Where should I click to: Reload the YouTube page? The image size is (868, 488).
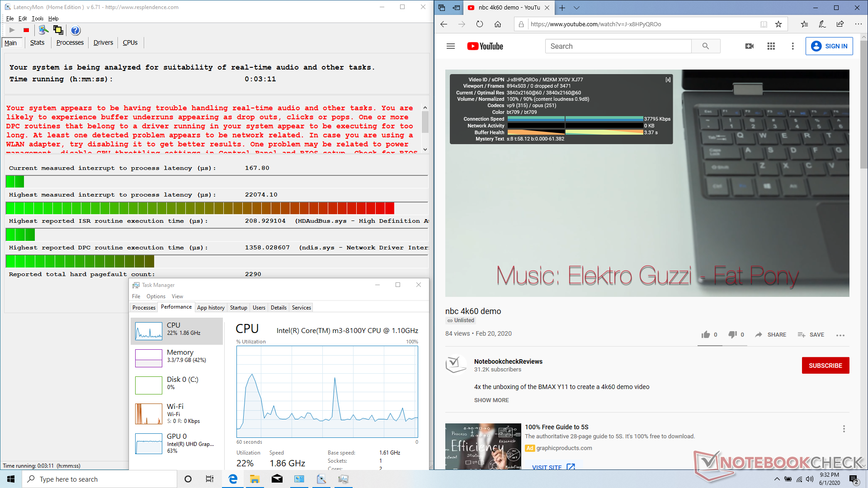coord(480,24)
